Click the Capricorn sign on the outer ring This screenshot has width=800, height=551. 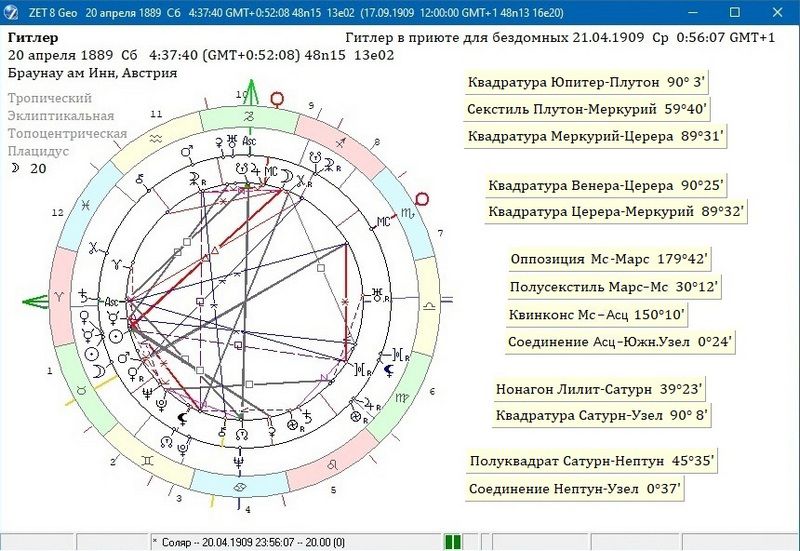249,117
